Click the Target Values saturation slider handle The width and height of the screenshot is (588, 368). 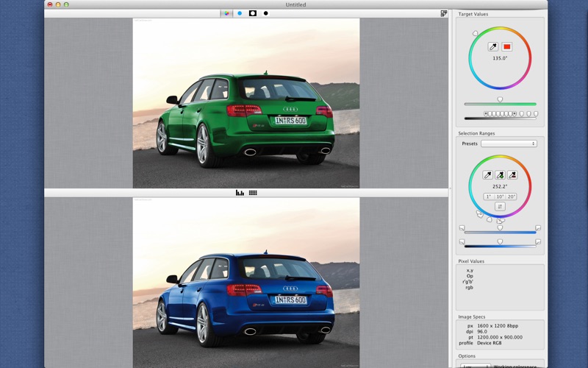tap(500, 99)
